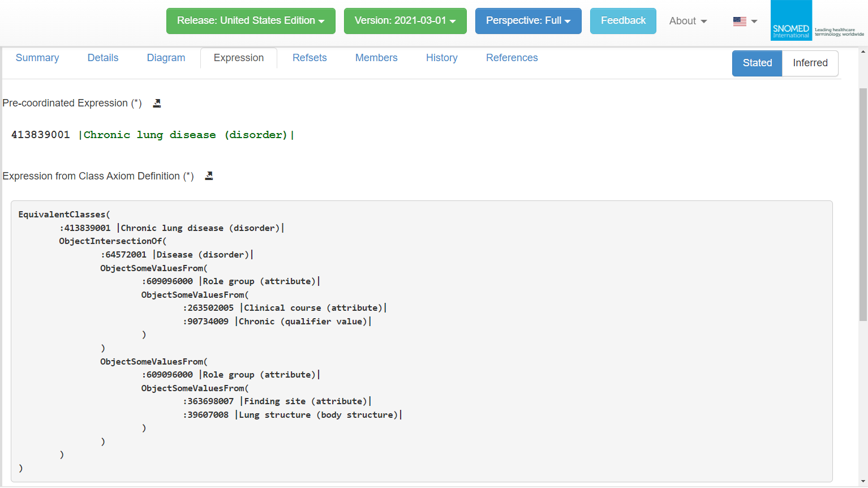Open the Version 2021-03-01 dropdown
The width and height of the screenshot is (868, 488).
point(405,21)
